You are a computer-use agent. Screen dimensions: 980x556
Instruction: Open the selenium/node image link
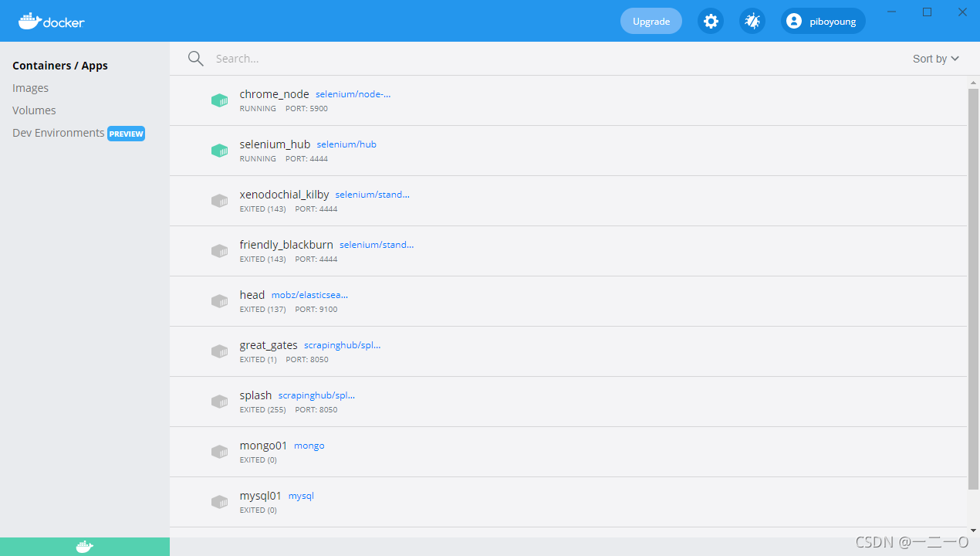[353, 94]
